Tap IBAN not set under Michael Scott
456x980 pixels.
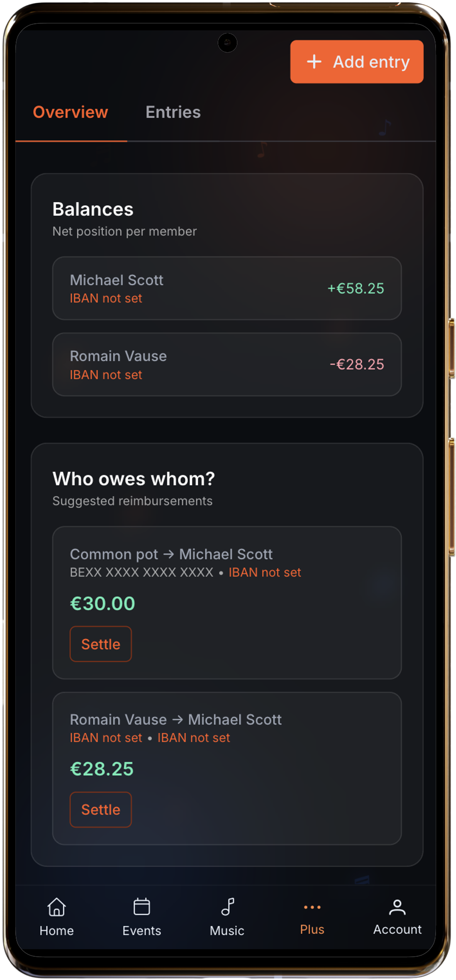point(106,298)
